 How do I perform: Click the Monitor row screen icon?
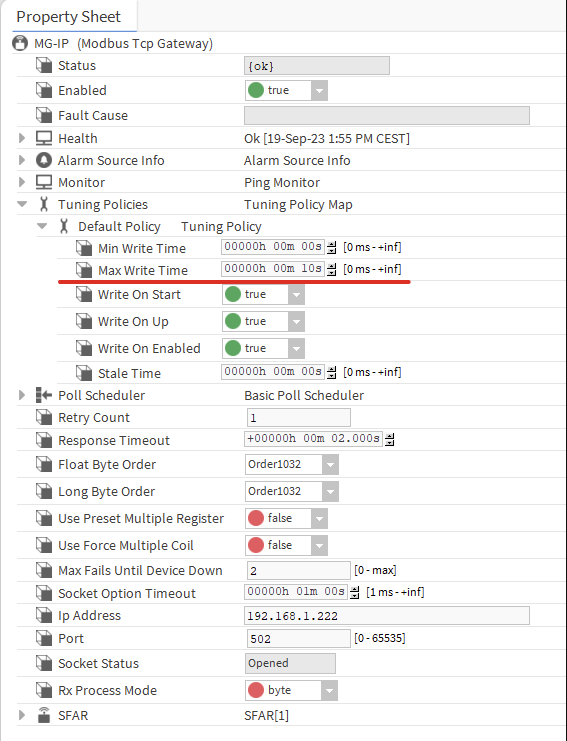tap(44, 182)
